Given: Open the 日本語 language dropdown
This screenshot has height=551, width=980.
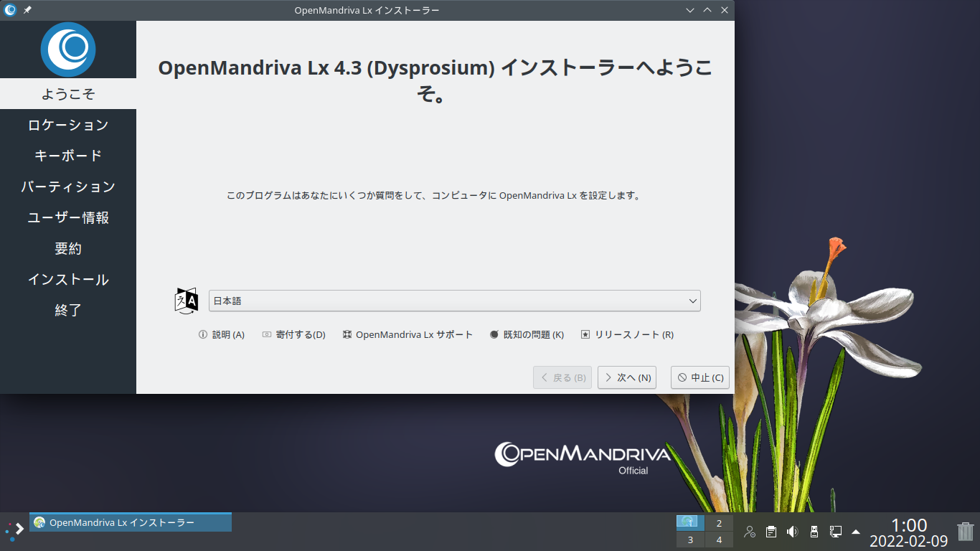Looking at the screenshot, I should point(455,301).
